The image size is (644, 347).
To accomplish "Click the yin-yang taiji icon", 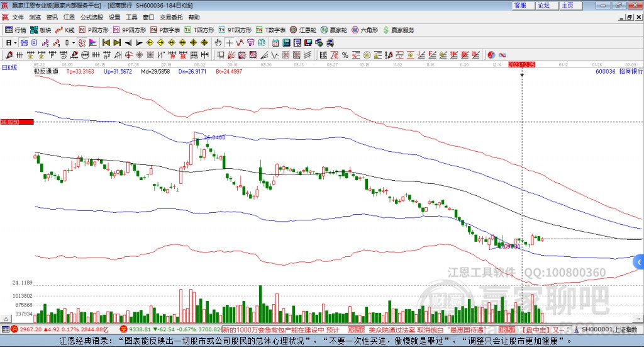I will click(x=491, y=55).
